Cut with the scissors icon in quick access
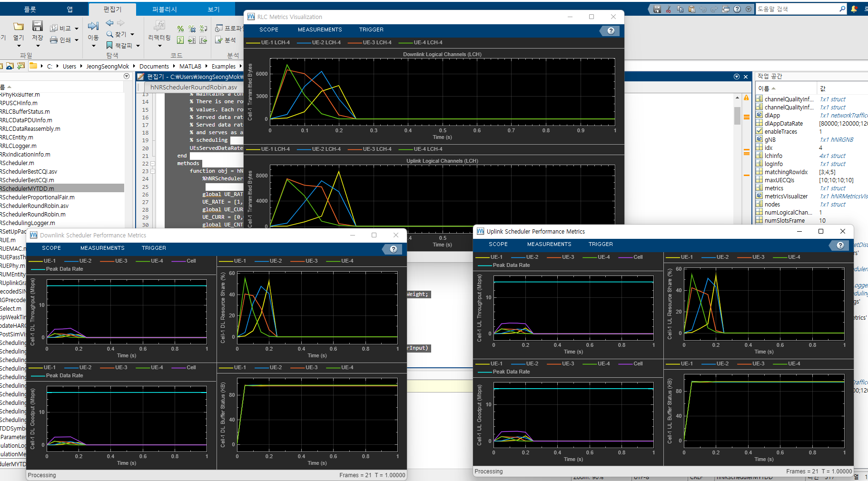Viewport: 868px width, 481px height. click(669, 9)
